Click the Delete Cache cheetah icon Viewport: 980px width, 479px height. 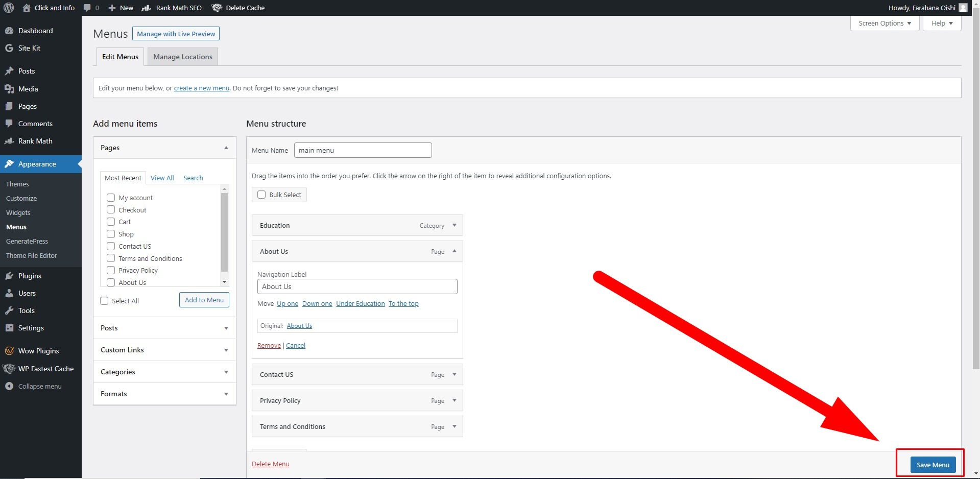point(217,8)
